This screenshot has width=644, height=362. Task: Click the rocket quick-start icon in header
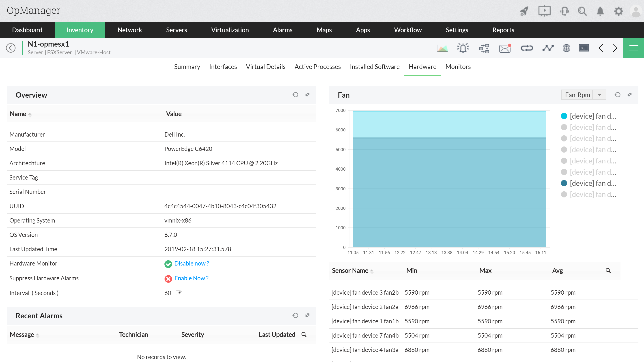tap(524, 11)
